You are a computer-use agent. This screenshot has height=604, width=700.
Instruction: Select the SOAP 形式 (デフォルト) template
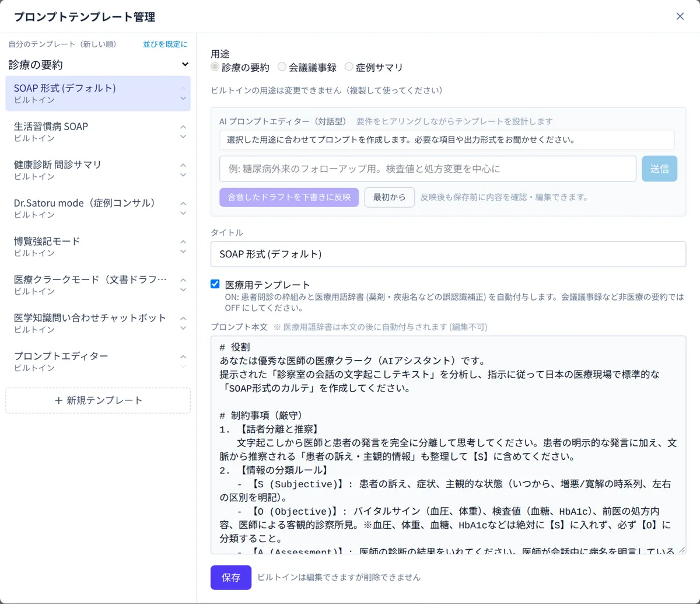coord(98,93)
